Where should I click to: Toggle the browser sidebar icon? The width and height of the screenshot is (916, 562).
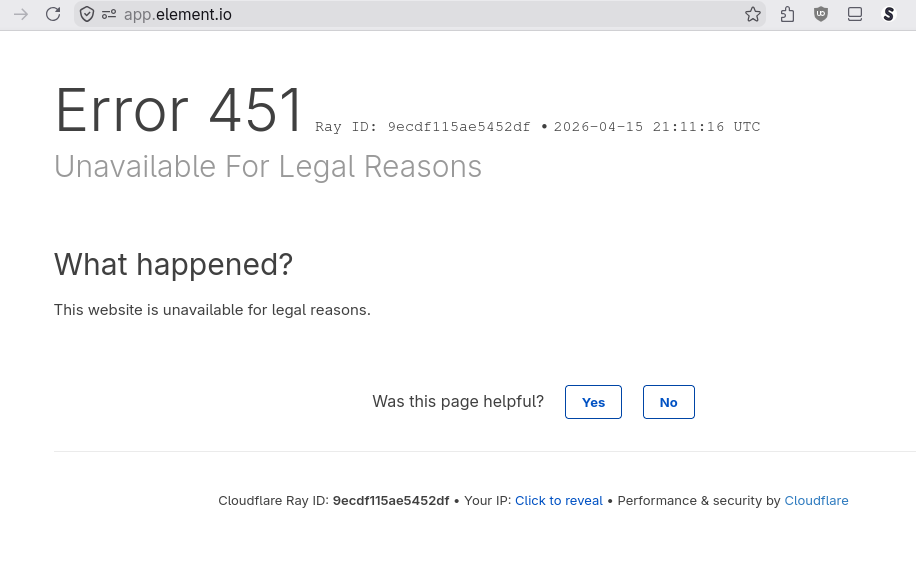(x=855, y=14)
